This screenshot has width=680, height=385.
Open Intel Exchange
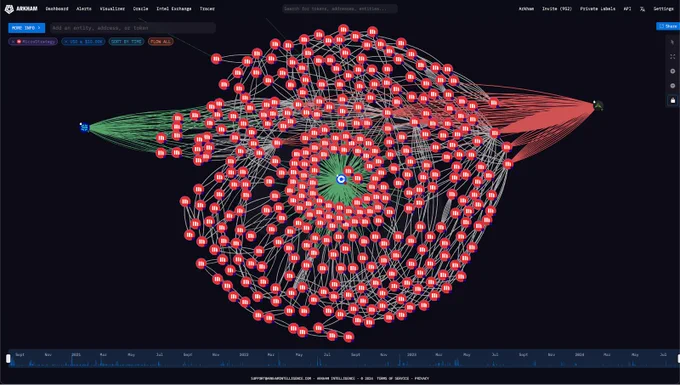pos(174,9)
